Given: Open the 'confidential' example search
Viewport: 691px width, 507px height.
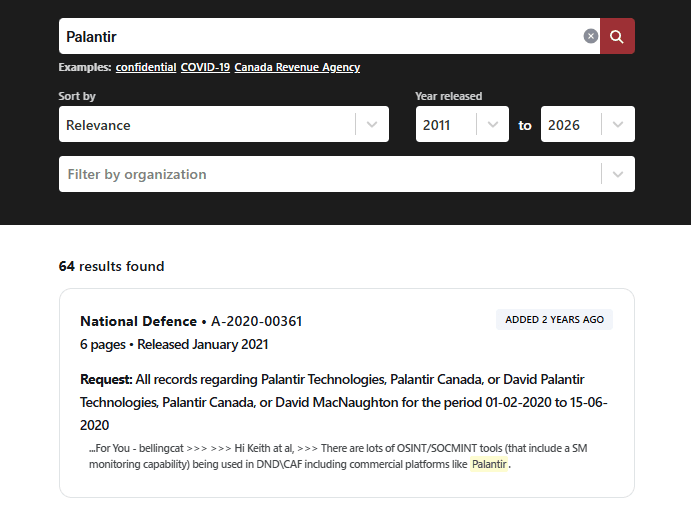Looking at the screenshot, I should coord(146,67).
